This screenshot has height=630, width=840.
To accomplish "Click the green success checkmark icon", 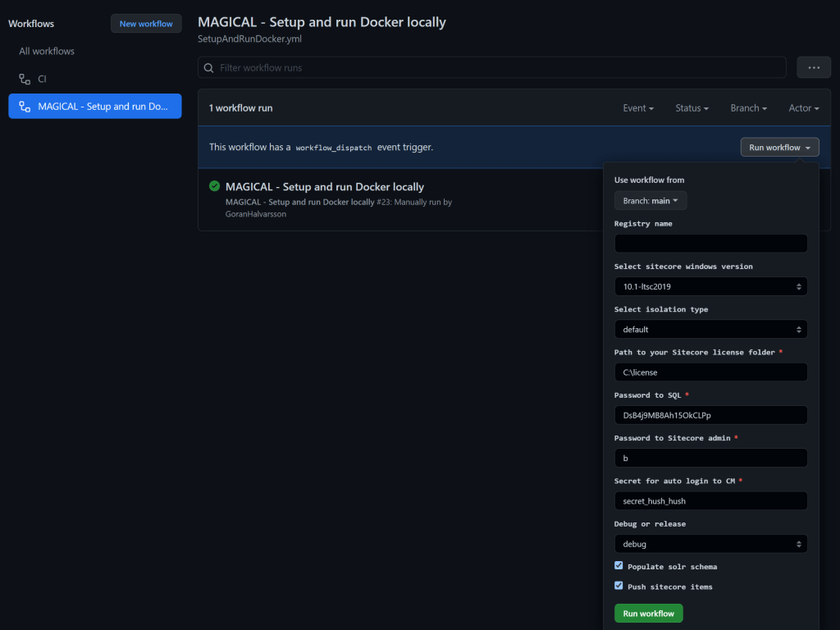I will 215,186.
